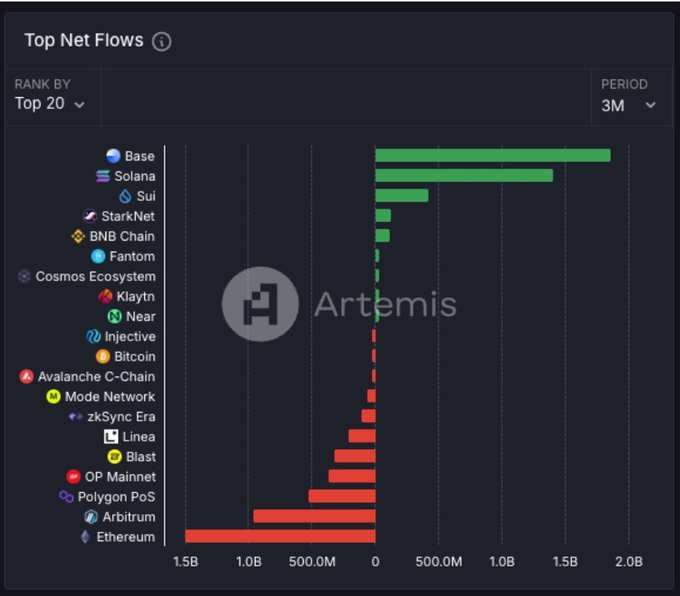Image resolution: width=680 pixels, height=596 pixels.
Task: Click the Linea logo icon
Action: click(111, 437)
